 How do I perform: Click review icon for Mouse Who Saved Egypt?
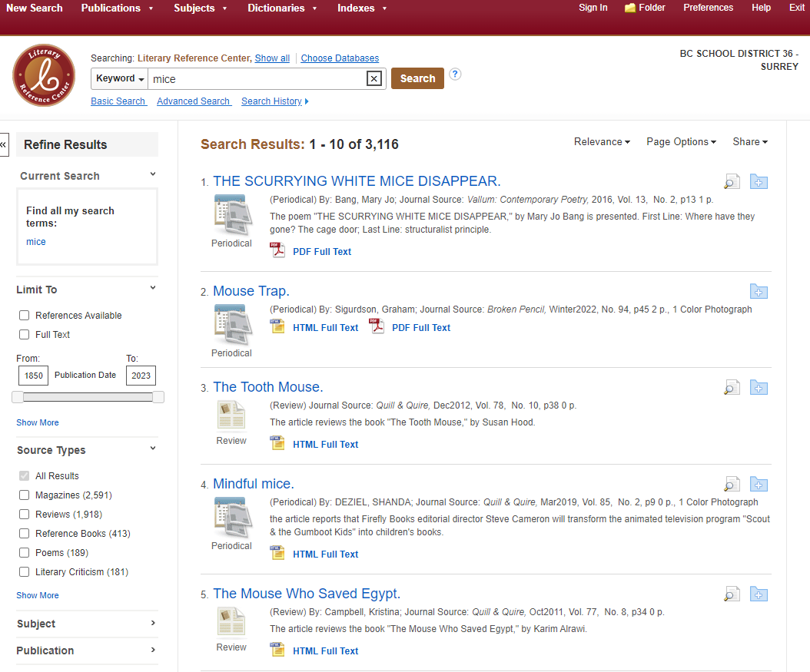(231, 621)
